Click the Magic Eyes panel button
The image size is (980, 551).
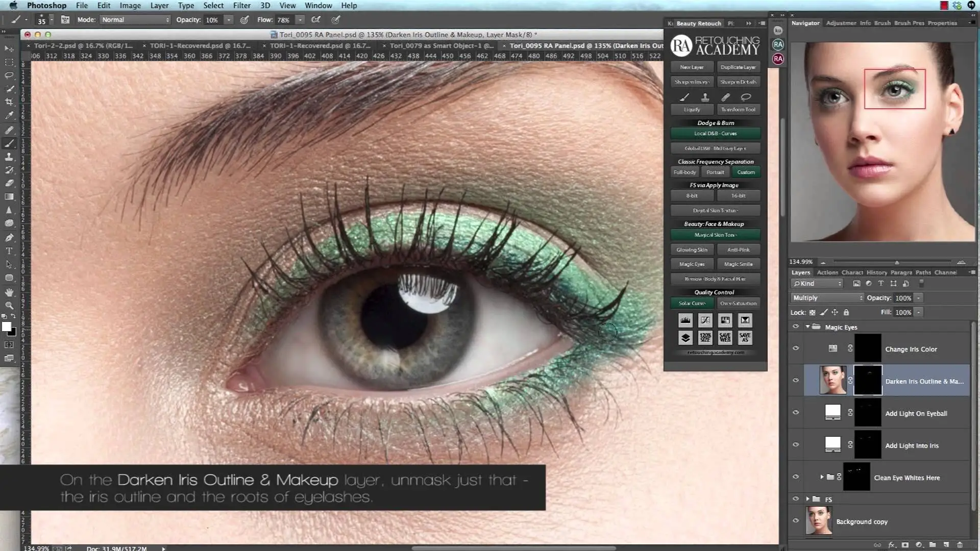click(x=692, y=264)
